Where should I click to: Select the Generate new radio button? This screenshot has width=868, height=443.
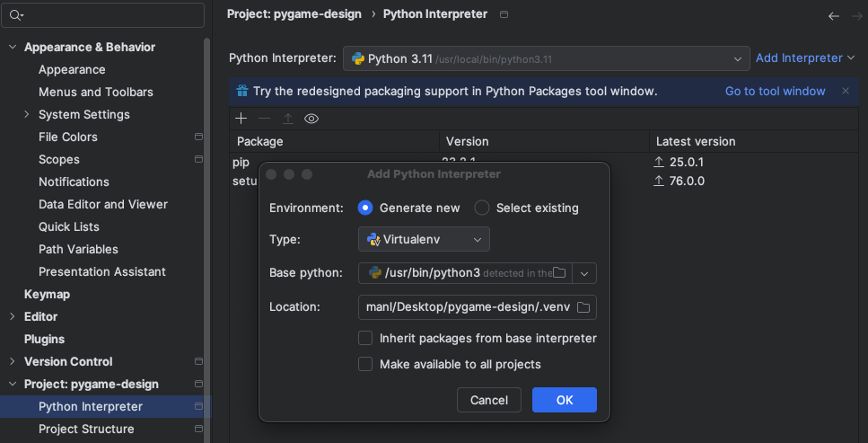365,208
